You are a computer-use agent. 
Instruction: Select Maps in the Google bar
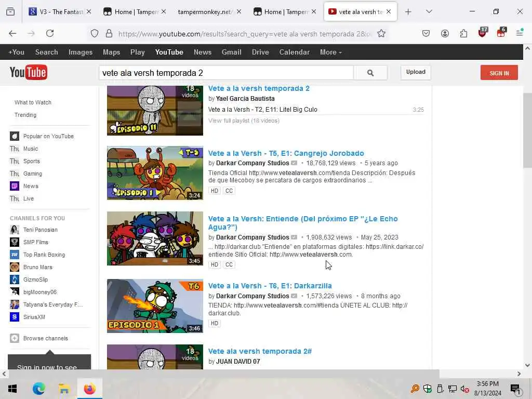pos(111,52)
